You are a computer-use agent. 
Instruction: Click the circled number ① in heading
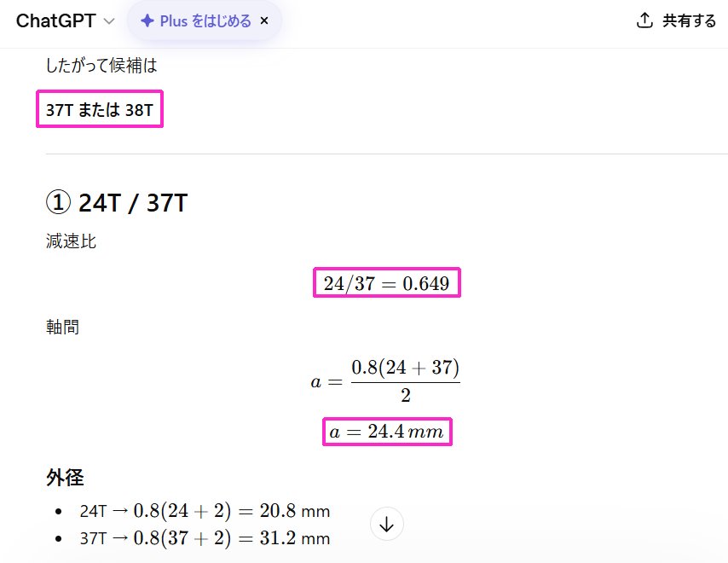(x=57, y=203)
